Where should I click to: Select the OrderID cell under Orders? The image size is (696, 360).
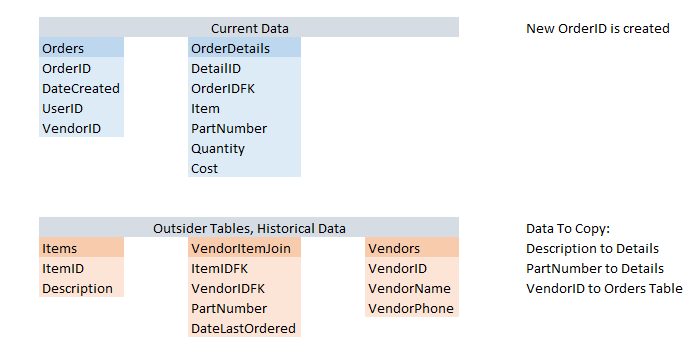tap(81, 67)
